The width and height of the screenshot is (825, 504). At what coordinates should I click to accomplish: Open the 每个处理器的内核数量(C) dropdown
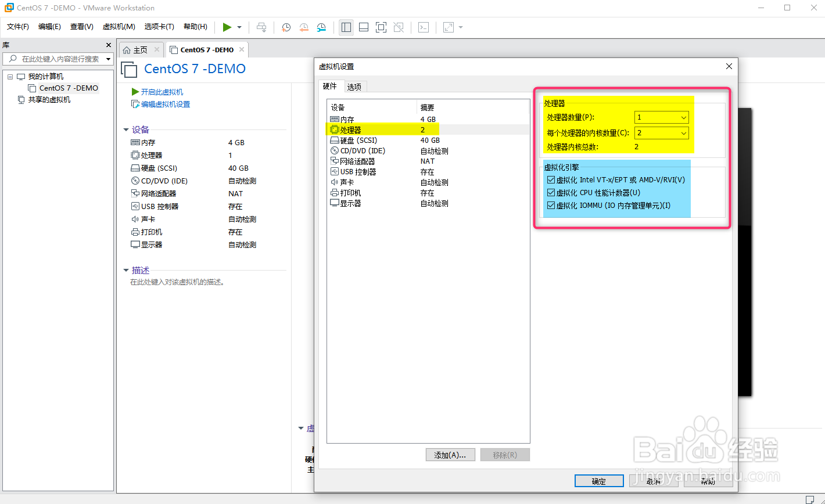[662, 133]
